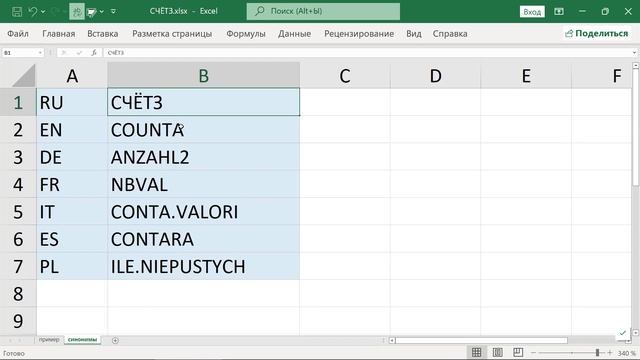Switch to Page Layout view icon

[498, 352]
